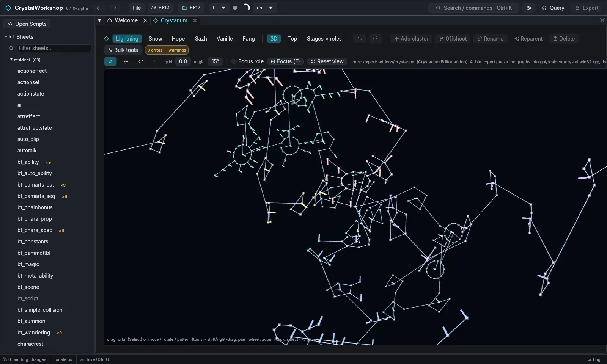Click the pending changes status icon
The image size is (607, 364).
5,359
